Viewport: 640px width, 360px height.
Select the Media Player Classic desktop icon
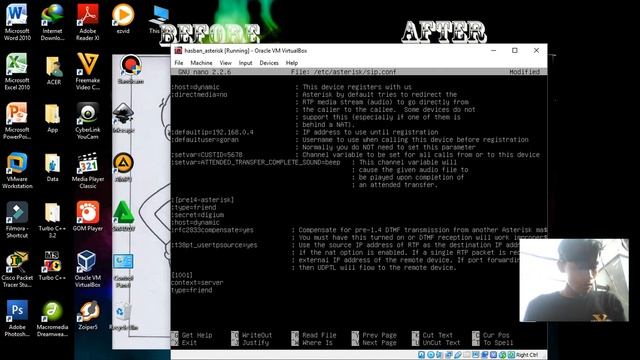click(x=87, y=170)
